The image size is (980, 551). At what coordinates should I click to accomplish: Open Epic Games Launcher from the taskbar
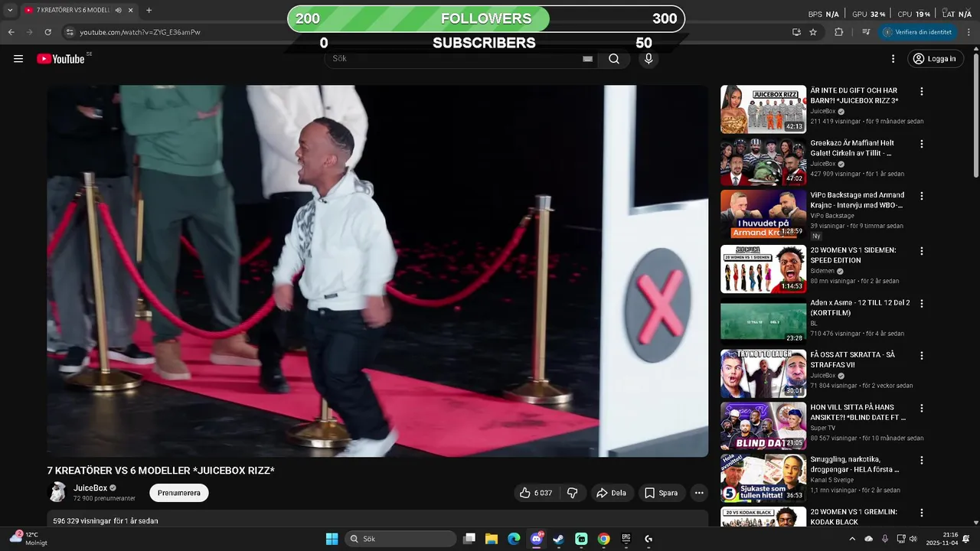626,539
